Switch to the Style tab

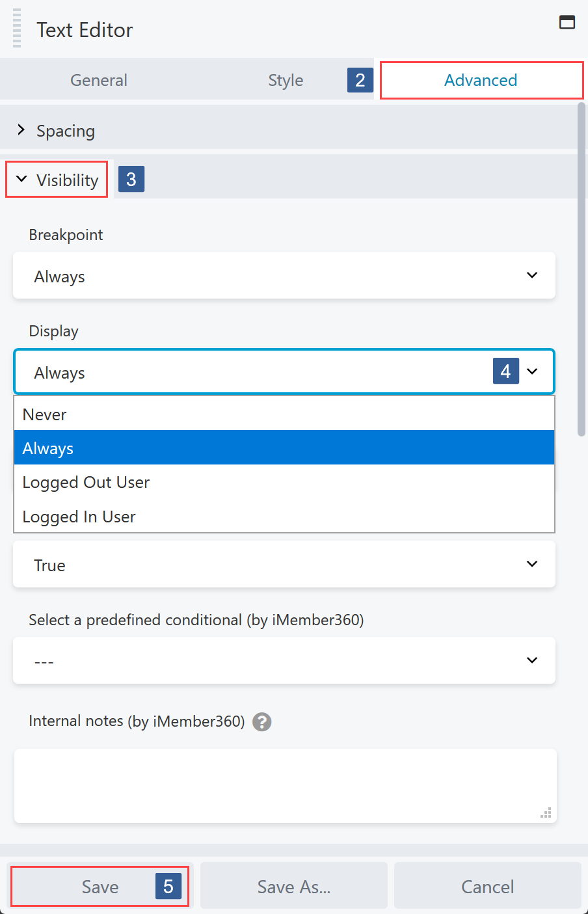click(286, 79)
